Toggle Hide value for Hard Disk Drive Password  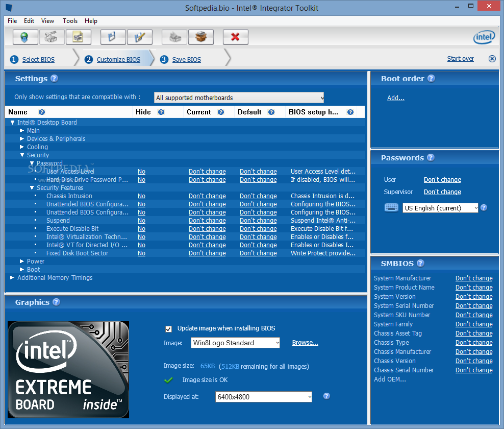[141, 180]
